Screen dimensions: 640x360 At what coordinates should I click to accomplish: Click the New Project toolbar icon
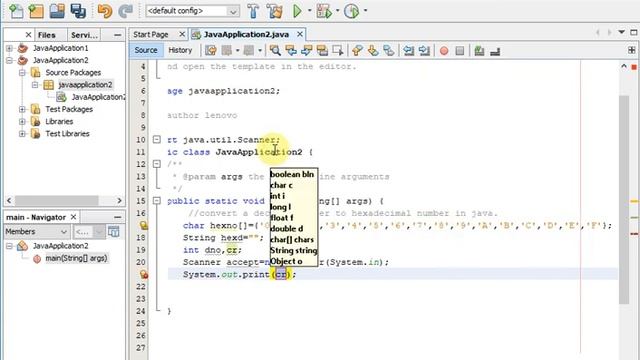click(36, 11)
